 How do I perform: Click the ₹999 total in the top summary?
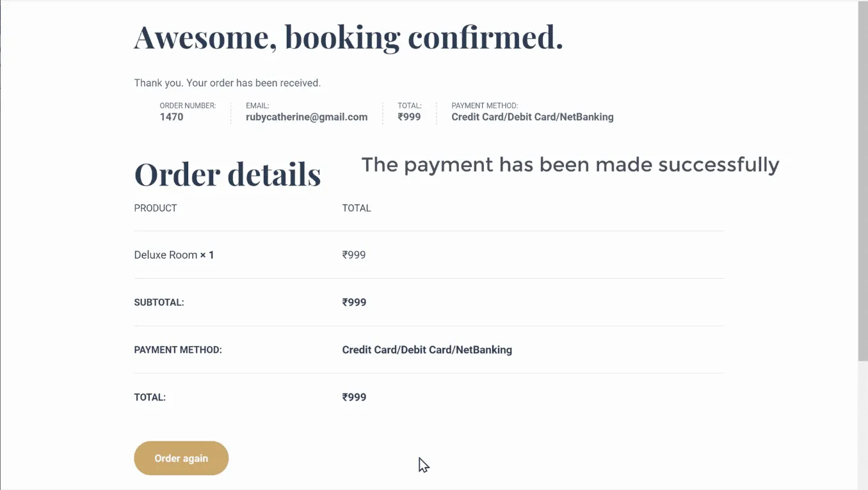click(409, 117)
